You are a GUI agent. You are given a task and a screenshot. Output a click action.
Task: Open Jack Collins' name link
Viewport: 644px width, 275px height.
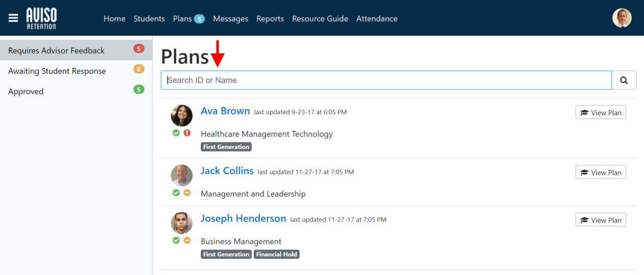[227, 171]
